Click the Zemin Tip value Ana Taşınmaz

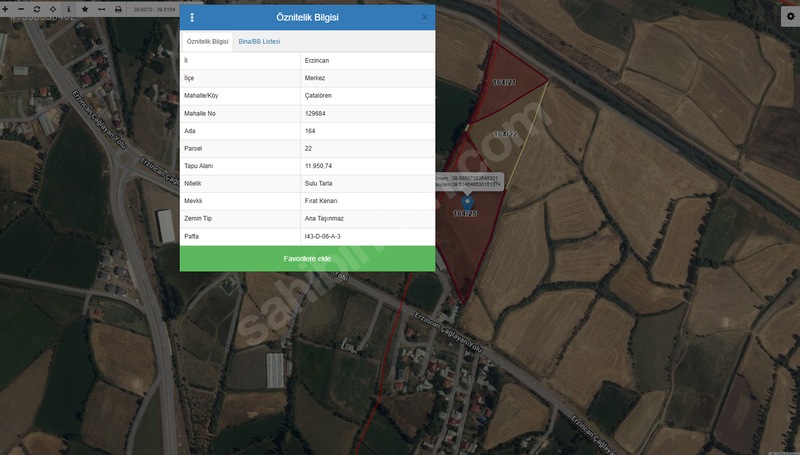click(x=324, y=218)
